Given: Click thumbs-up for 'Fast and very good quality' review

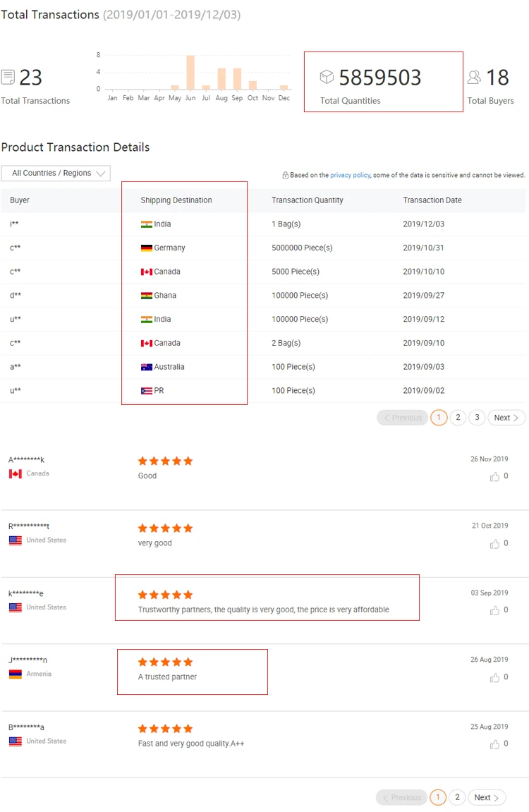Looking at the screenshot, I should point(494,744).
